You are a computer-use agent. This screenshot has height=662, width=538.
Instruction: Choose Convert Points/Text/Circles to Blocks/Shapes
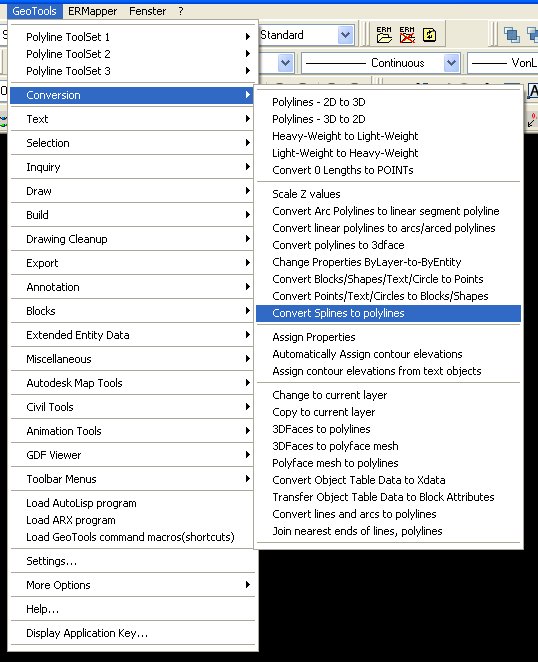point(388,296)
